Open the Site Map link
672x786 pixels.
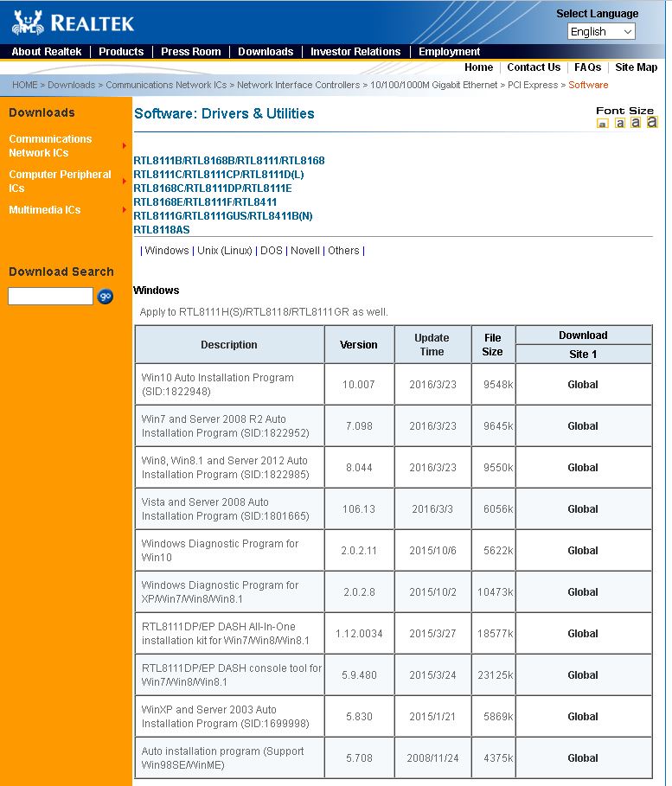click(636, 67)
